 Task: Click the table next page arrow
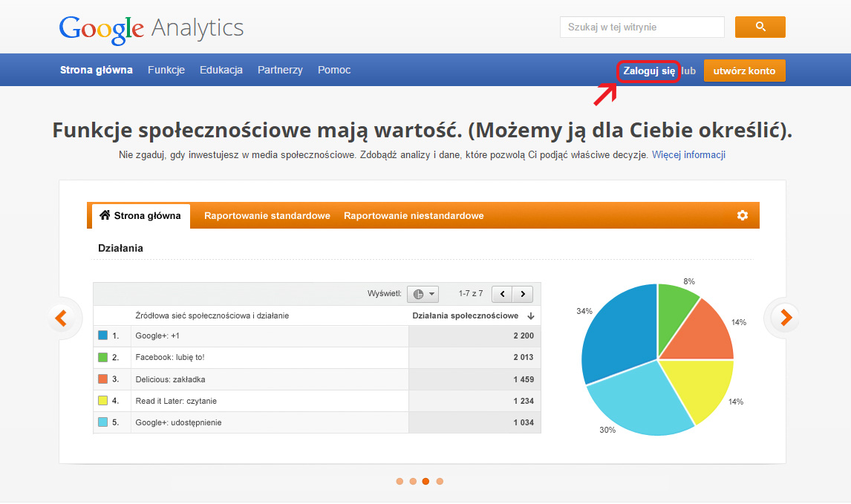pos(523,294)
